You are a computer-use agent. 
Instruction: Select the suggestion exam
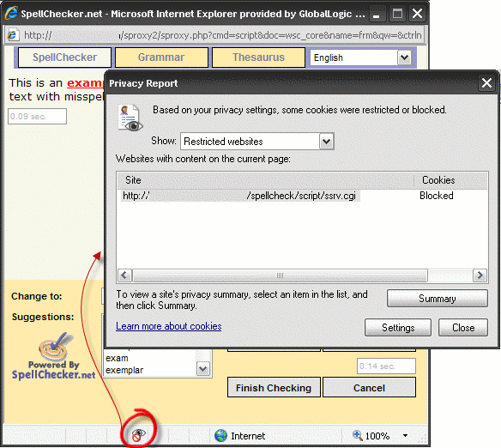117,358
